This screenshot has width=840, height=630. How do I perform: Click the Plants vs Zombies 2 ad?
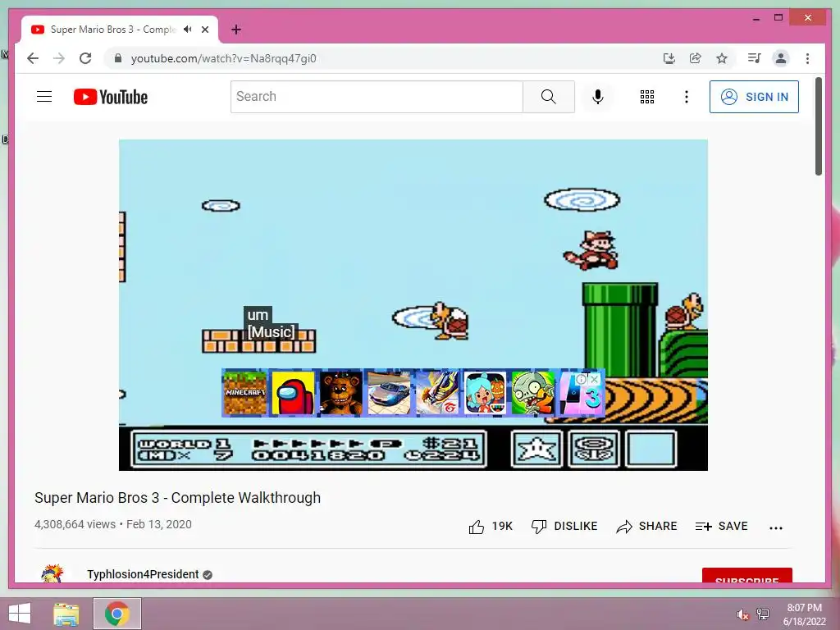pos(533,393)
